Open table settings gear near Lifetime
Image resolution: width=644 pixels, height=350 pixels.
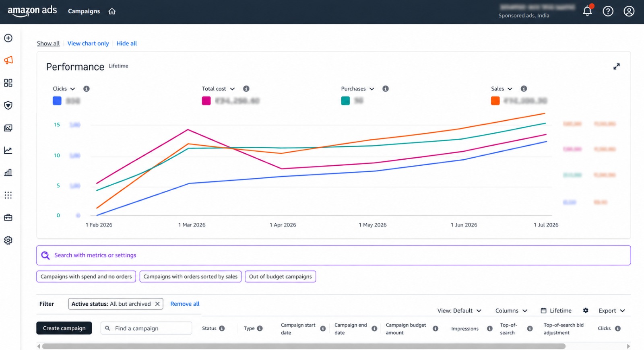[x=586, y=310]
